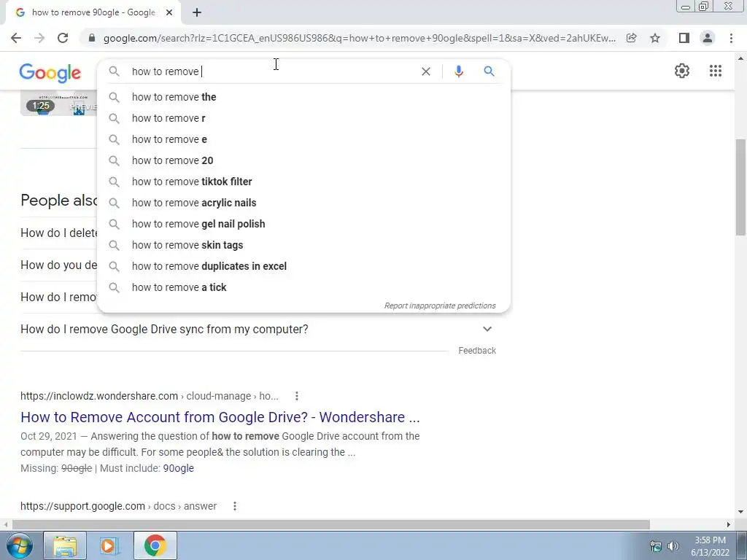
Task: Bookmark this page with the star icon
Action: point(655,38)
